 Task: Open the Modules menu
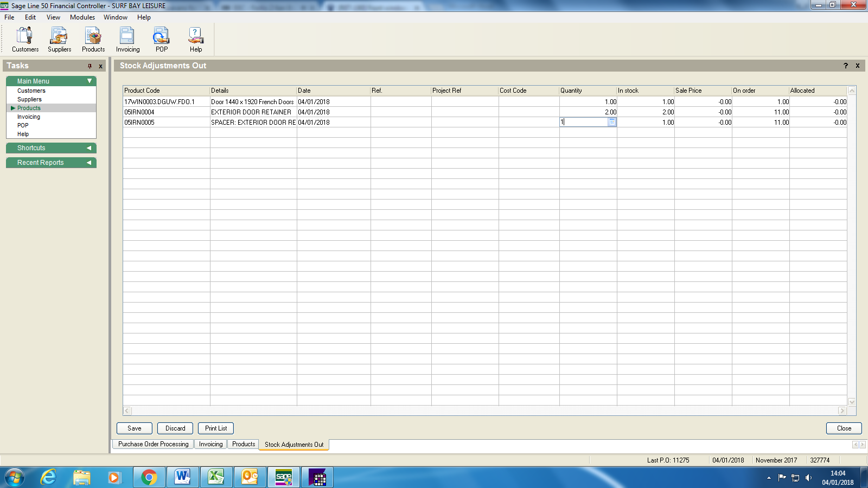point(82,17)
